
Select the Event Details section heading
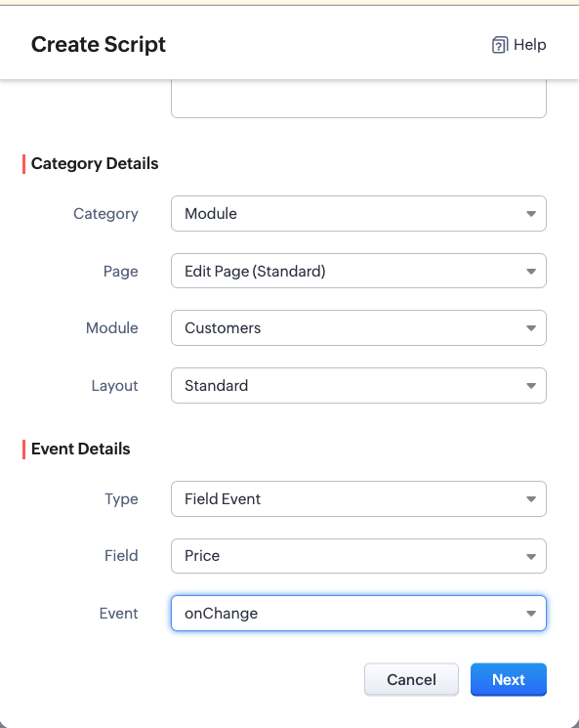click(81, 449)
